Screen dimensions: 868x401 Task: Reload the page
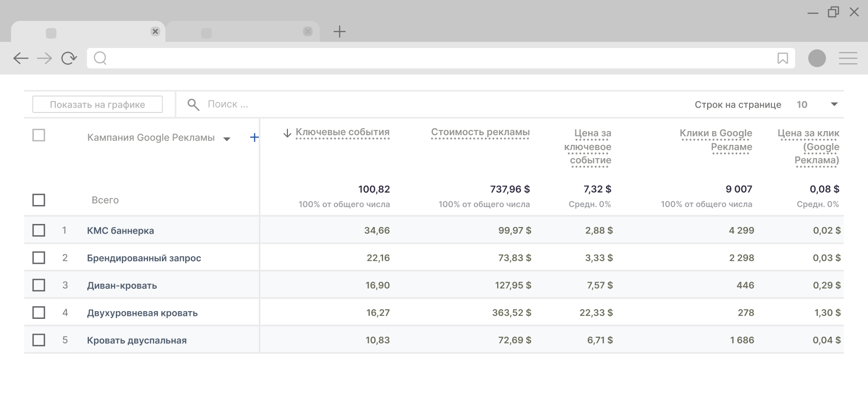click(x=69, y=58)
